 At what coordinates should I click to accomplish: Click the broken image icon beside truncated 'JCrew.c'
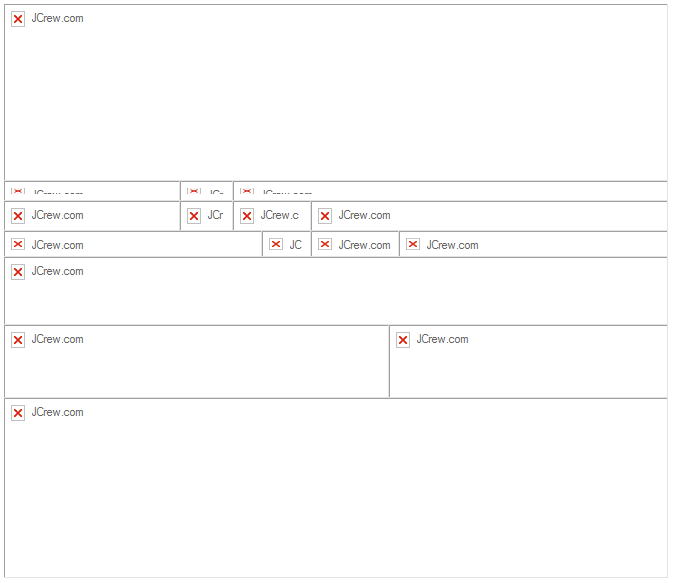[247, 216]
